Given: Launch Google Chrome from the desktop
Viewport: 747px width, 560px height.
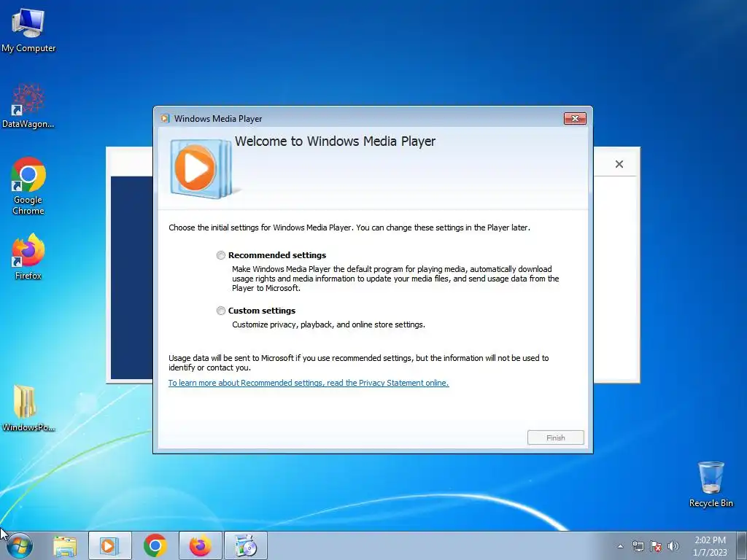Looking at the screenshot, I should click(28, 186).
